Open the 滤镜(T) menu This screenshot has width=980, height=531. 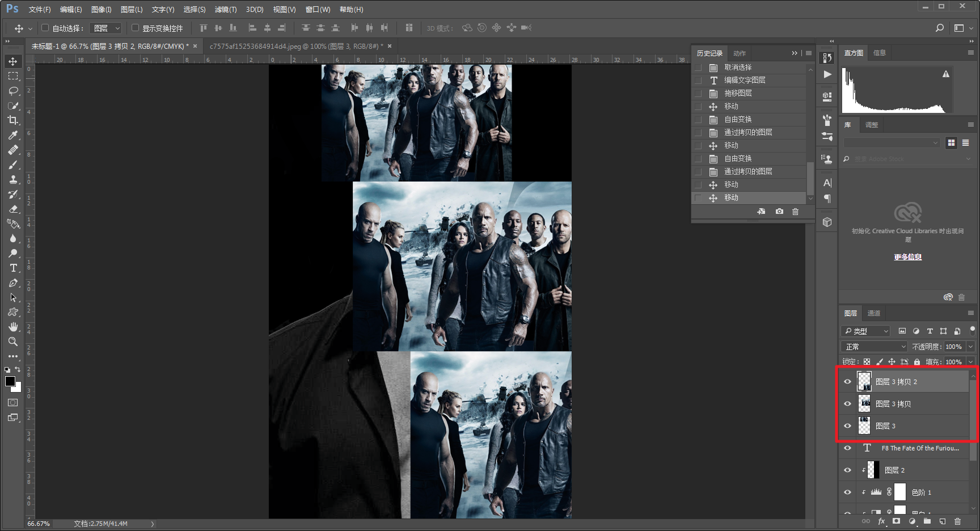(x=226, y=10)
